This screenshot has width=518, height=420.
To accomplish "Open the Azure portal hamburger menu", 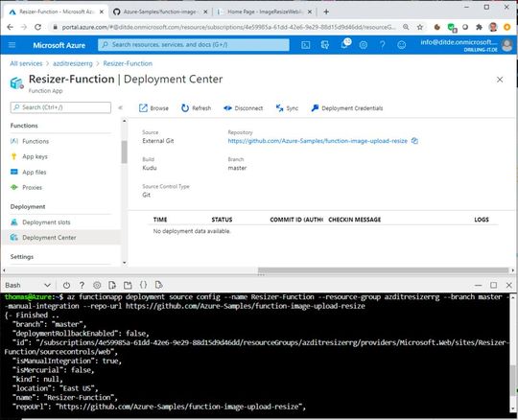I will click(12, 45).
